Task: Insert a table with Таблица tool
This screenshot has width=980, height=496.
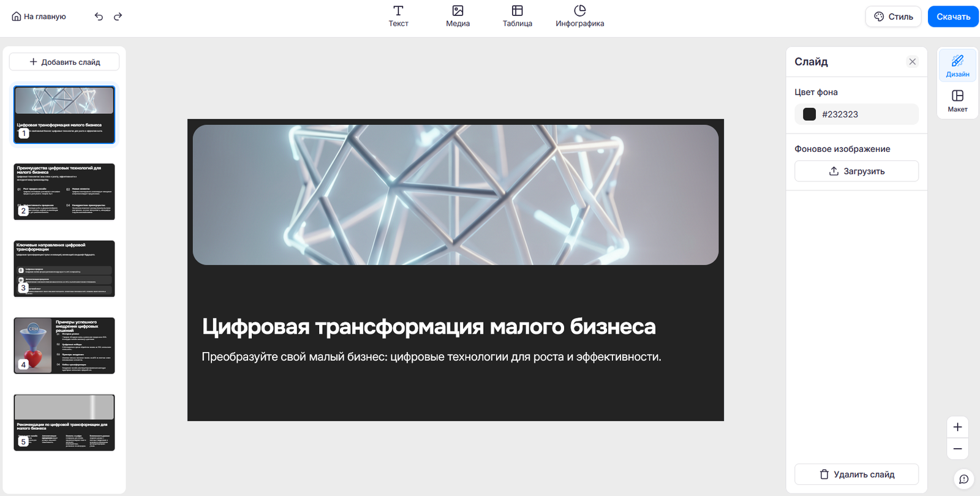Action: pos(518,17)
